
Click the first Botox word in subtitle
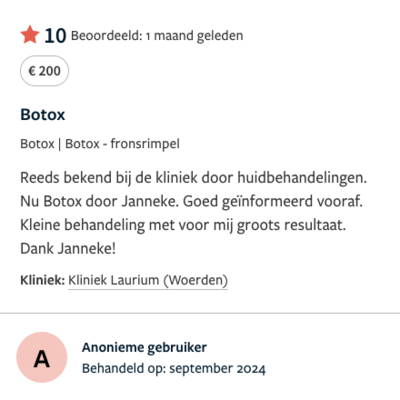[37, 144]
